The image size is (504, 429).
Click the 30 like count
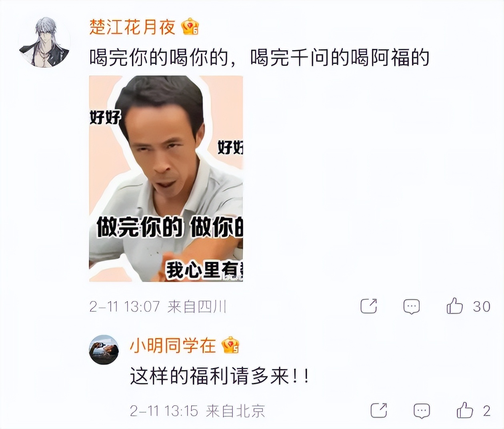pyautogui.click(x=482, y=307)
